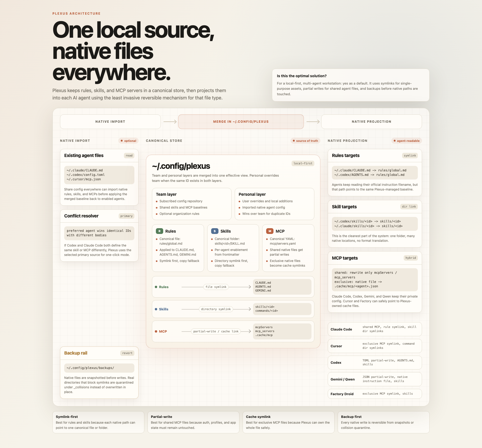Screen dimensions: 482x448
Task: Click the Personal layer heading
Action: (252, 194)
